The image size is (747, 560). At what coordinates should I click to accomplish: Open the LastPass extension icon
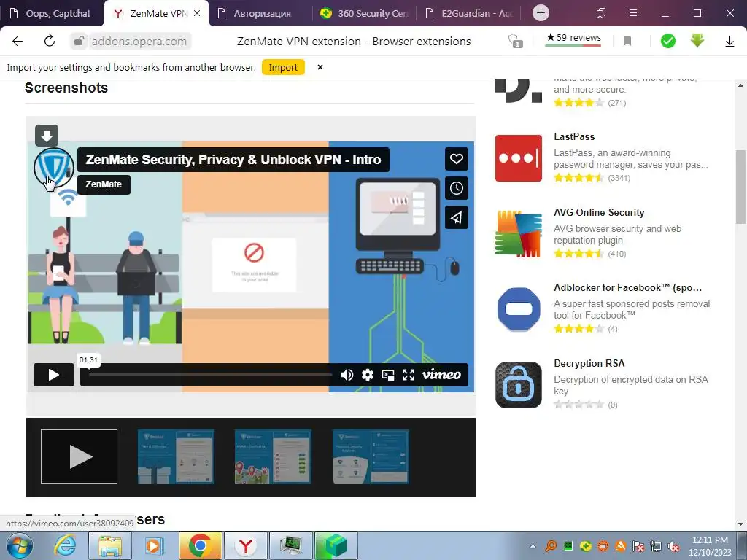pos(519,158)
